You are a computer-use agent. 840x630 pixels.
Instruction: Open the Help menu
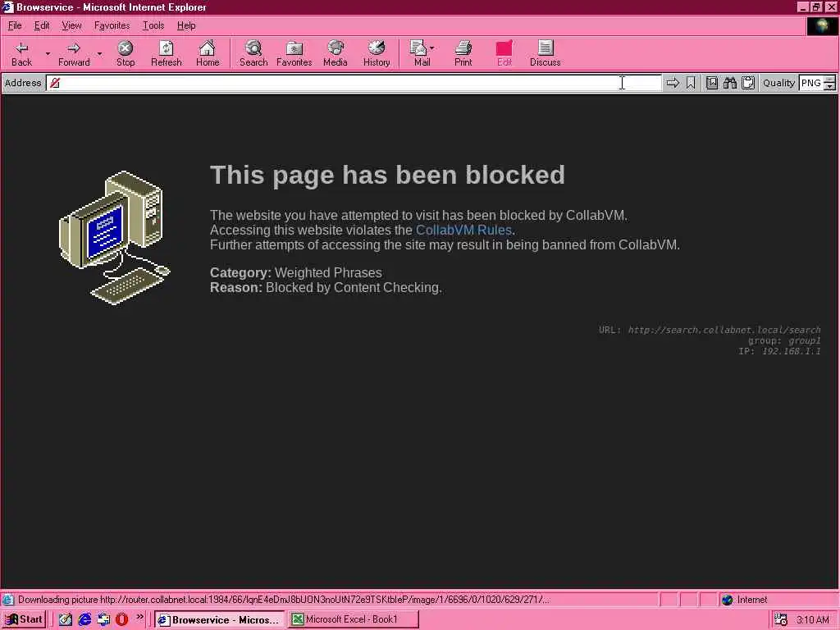click(186, 25)
